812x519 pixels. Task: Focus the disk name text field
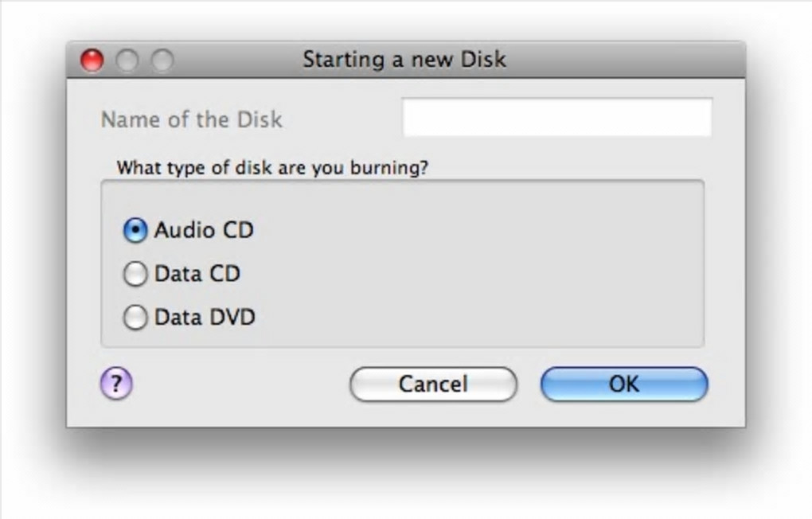click(x=556, y=118)
